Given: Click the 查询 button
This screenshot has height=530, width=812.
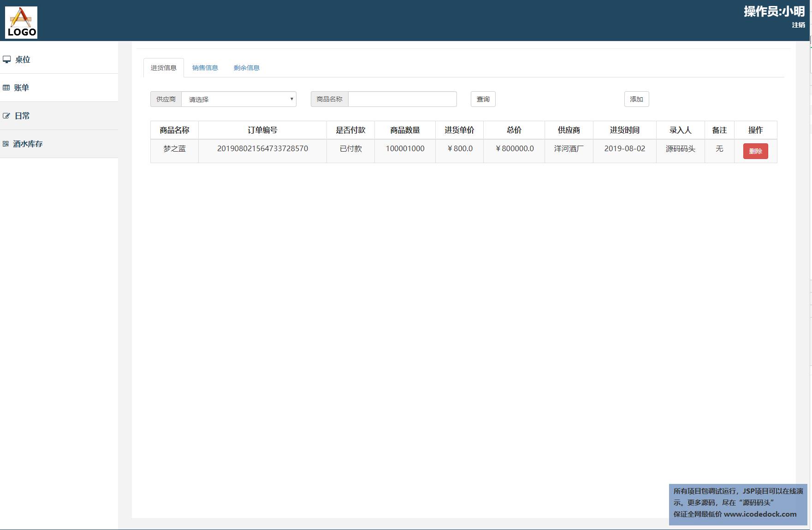Looking at the screenshot, I should (483, 99).
